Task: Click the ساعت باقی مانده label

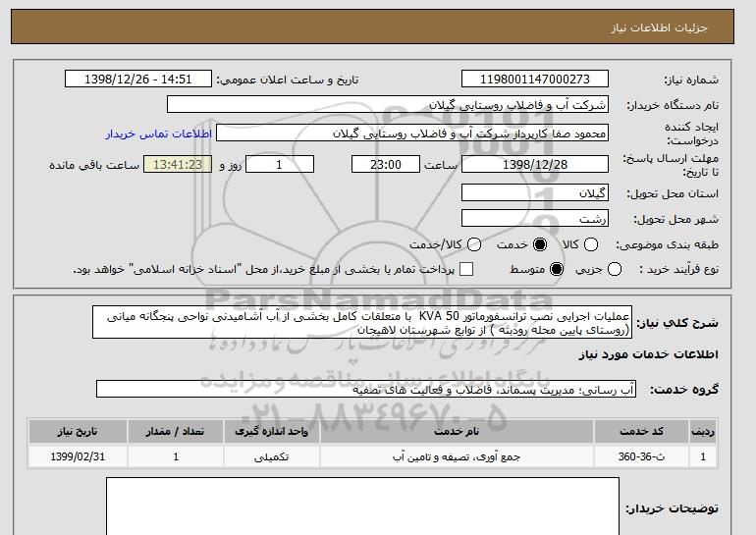Action: click(94, 165)
